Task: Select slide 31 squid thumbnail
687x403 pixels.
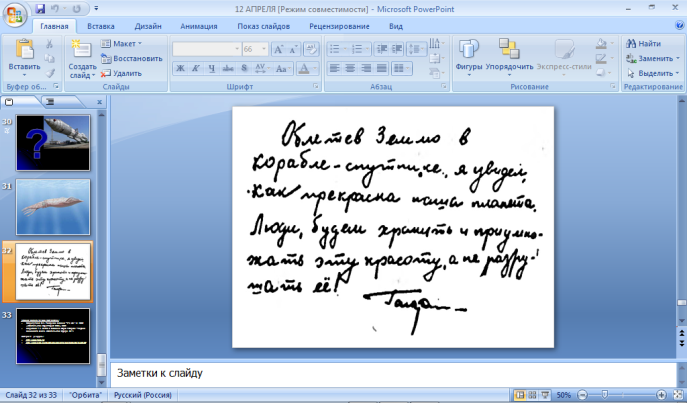Action: (53, 207)
